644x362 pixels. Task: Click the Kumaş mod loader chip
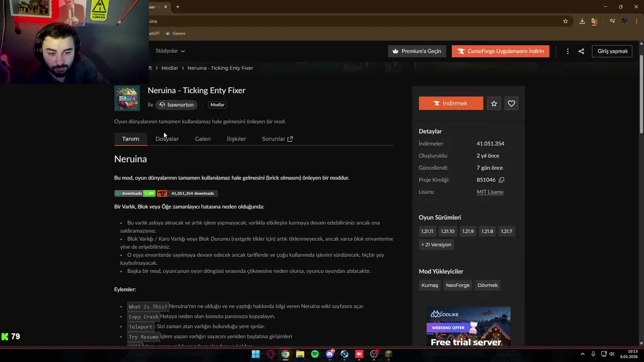click(430, 285)
